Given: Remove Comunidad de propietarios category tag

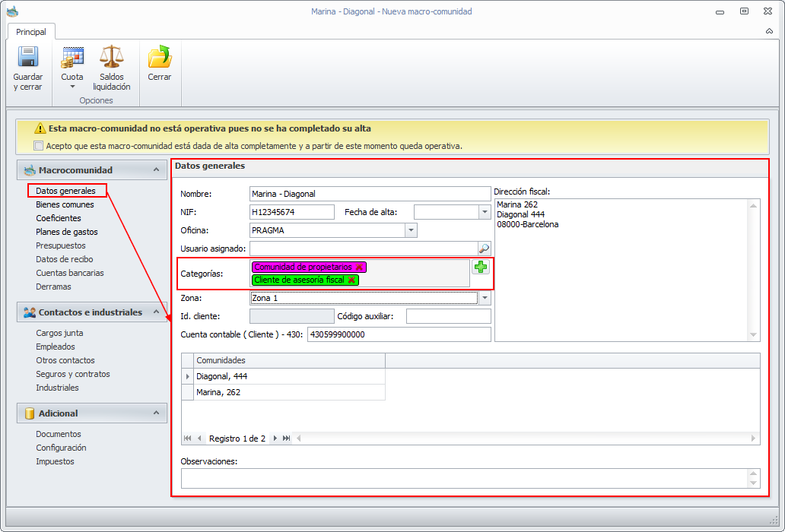Looking at the screenshot, I should tap(359, 267).
